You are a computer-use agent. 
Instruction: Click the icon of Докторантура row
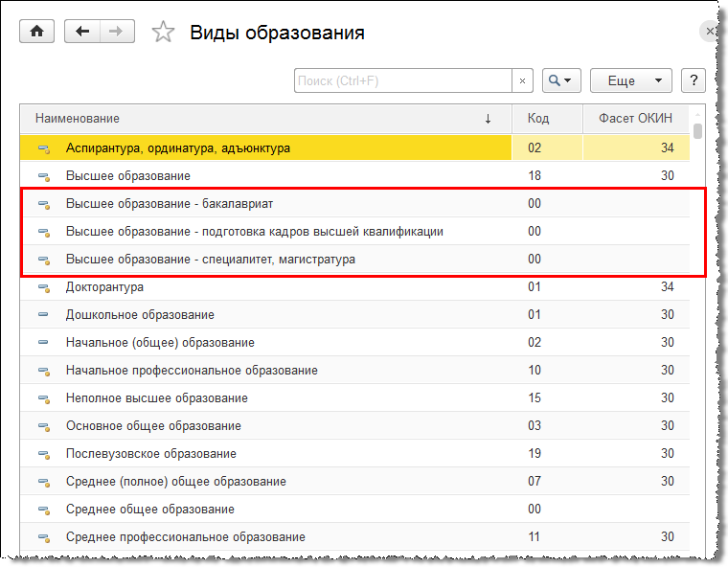point(44,288)
